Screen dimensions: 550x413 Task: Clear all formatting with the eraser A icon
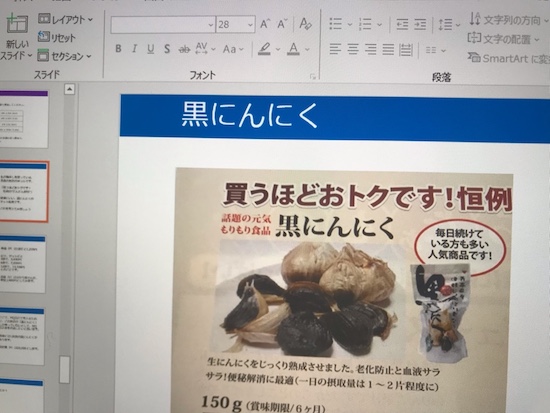[x=305, y=24]
